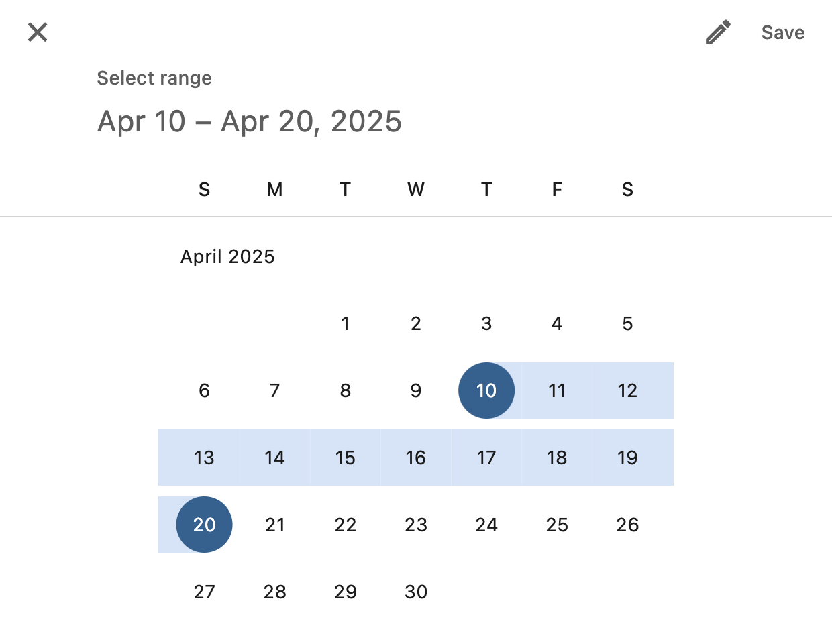Choose April 24 on the calendar
832x644 pixels.
coord(486,525)
